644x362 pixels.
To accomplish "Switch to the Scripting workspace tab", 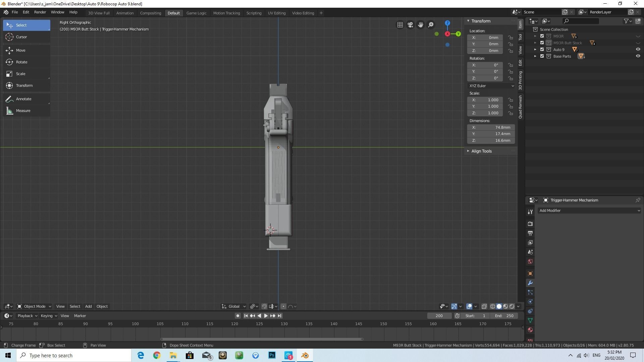I will click(254, 13).
